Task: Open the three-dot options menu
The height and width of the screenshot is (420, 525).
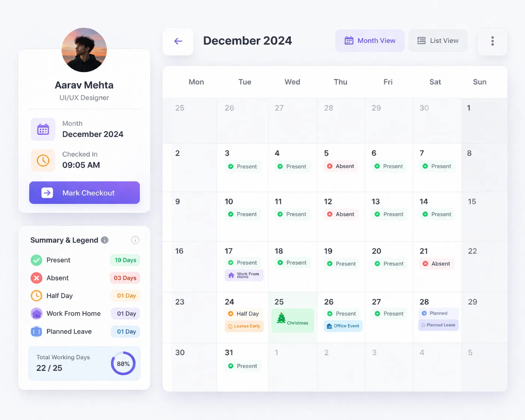Action: (x=492, y=41)
